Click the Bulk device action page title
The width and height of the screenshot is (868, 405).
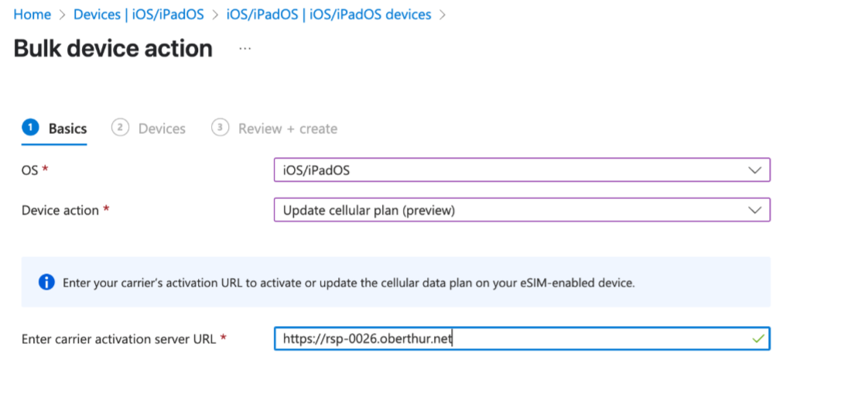click(113, 49)
